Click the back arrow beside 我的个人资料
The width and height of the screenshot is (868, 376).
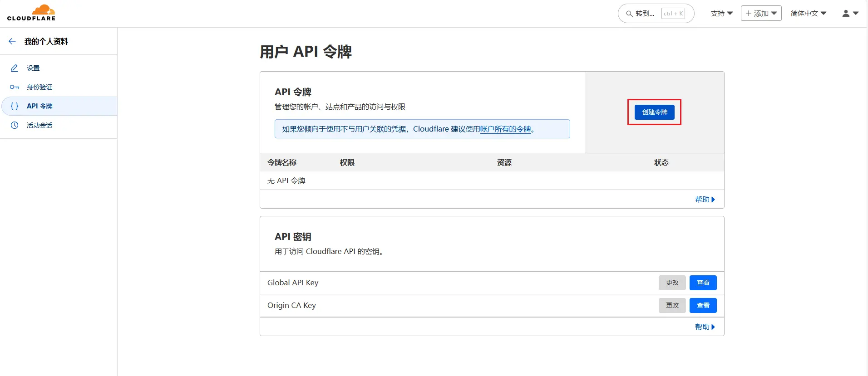(12, 41)
